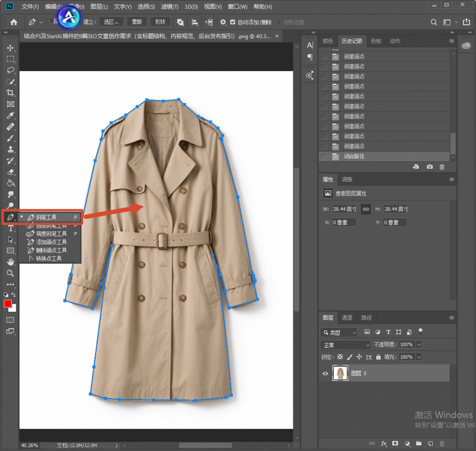Click the share icon at top right
Image resolution: width=476 pixels, height=451 pixels.
[466, 22]
